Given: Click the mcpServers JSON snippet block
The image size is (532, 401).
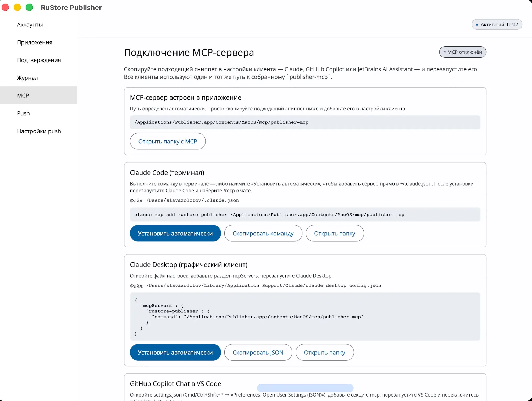Looking at the screenshot, I should pyautogui.click(x=305, y=317).
